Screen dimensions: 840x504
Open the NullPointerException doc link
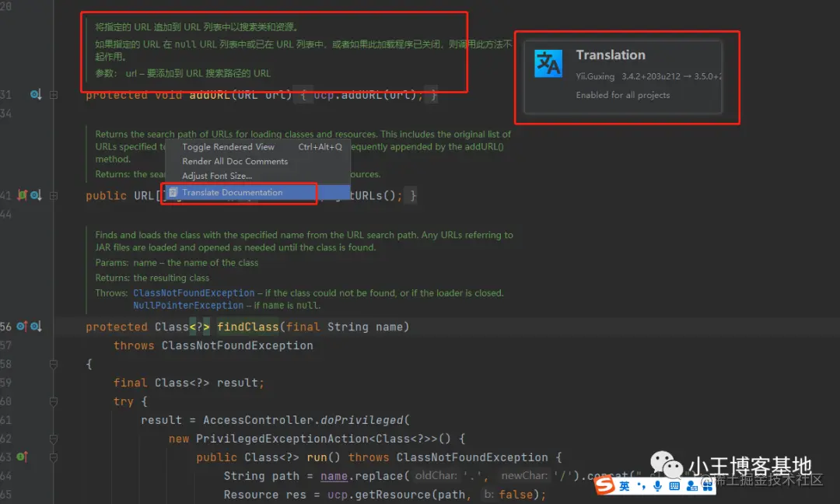click(188, 306)
